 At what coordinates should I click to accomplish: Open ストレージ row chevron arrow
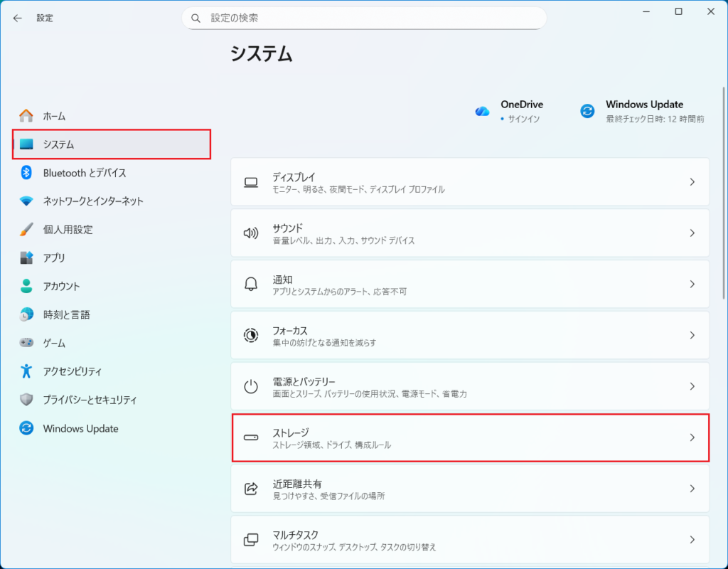(692, 437)
